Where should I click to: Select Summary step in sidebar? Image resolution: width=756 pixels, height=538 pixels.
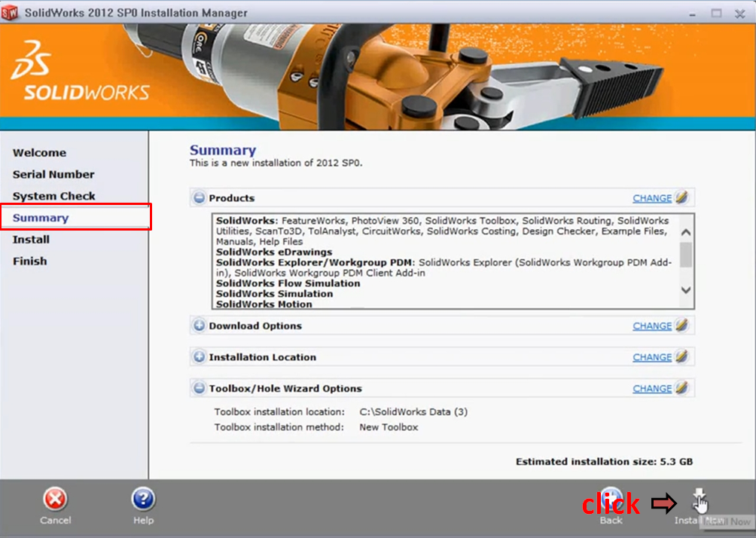41,218
